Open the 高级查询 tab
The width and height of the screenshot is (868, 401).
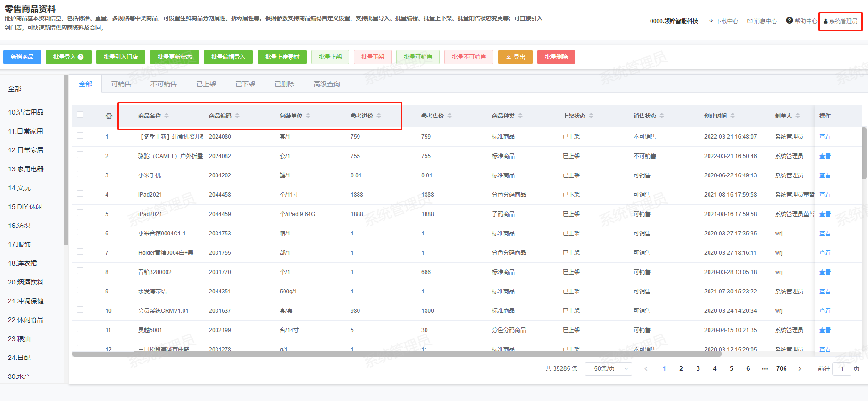coord(326,84)
